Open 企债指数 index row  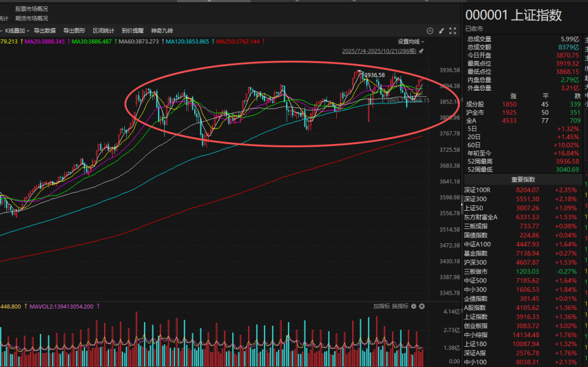pos(522,299)
